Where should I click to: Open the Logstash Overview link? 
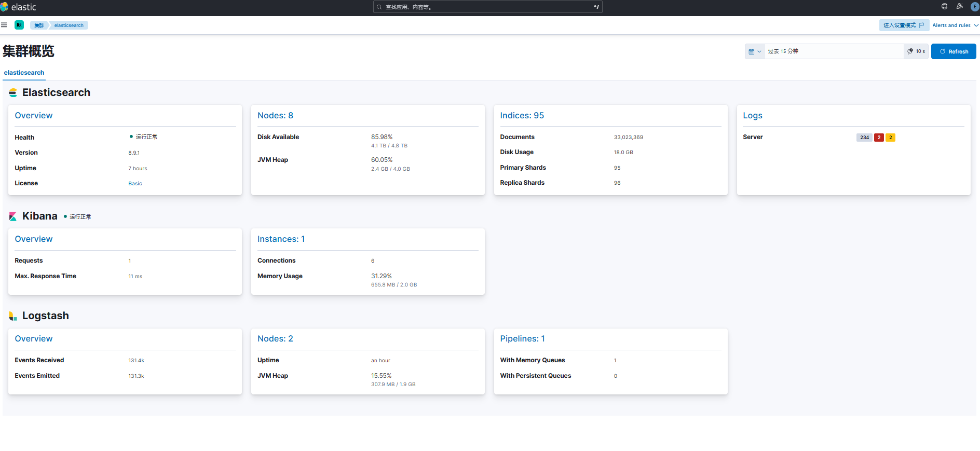pyautogui.click(x=34, y=339)
